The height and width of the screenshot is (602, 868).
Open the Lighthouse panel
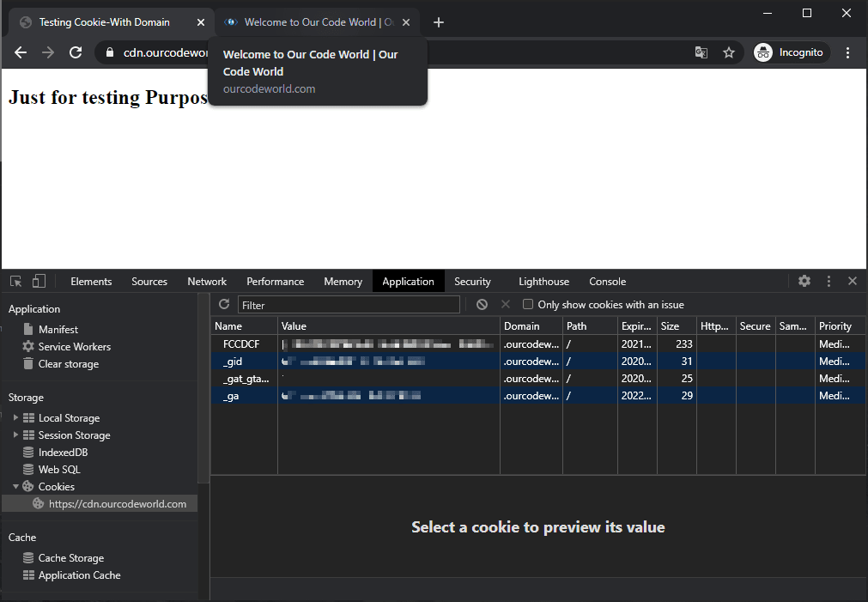pos(543,281)
